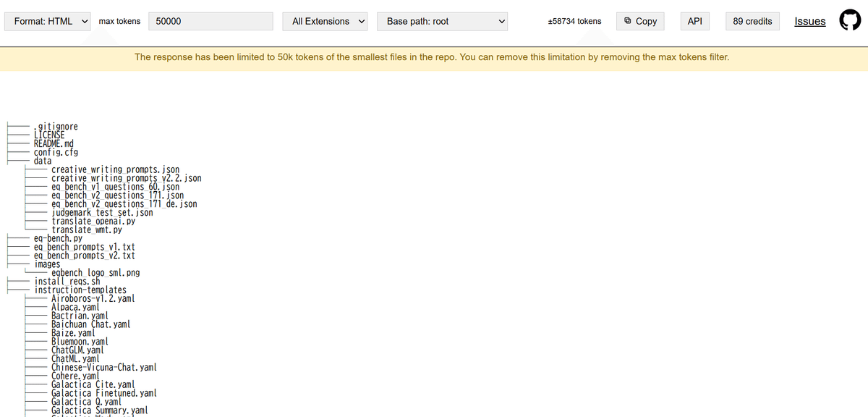Select translate_openai.py
The width and height of the screenshot is (868, 417).
[93, 222]
